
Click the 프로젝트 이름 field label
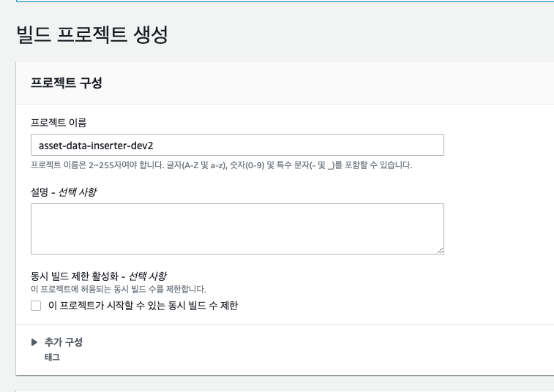[59, 122]
